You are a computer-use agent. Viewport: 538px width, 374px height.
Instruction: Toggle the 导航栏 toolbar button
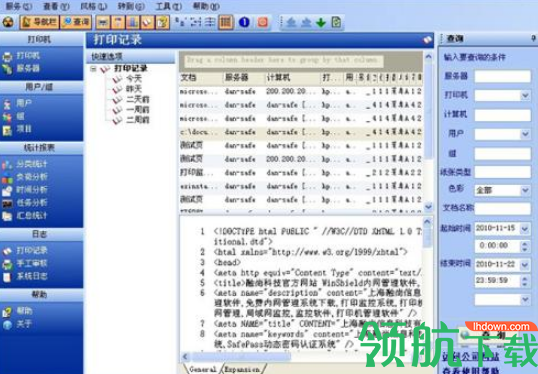tap(39, 22)
